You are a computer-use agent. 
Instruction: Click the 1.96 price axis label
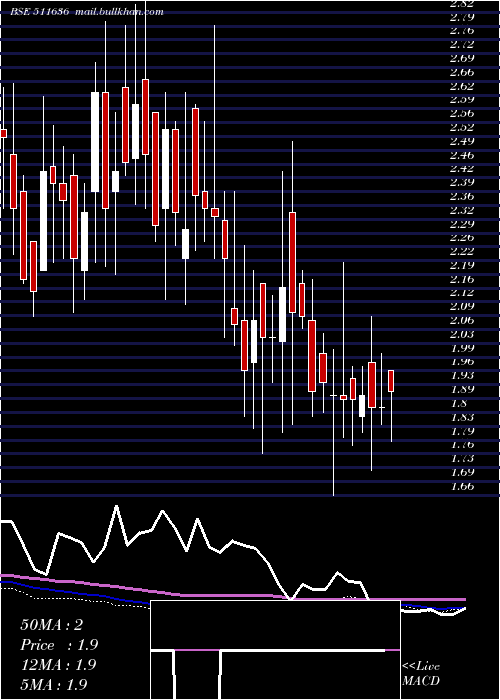462,362
